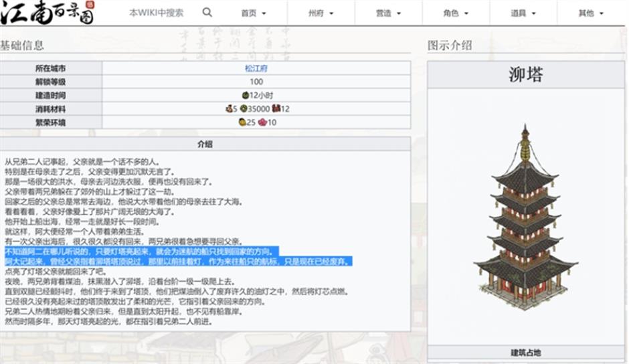
Task: Click the line starting 夜晚，两兄弟背着煤油
Action: point(120,281)
